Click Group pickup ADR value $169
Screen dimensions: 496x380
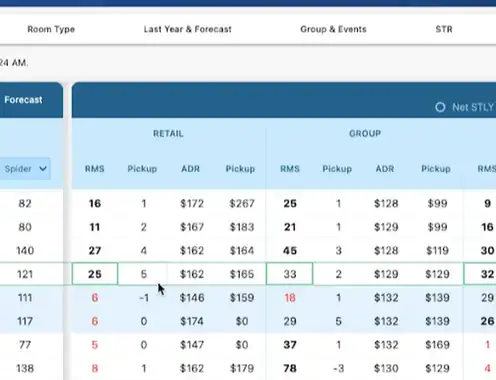[437, 345]
